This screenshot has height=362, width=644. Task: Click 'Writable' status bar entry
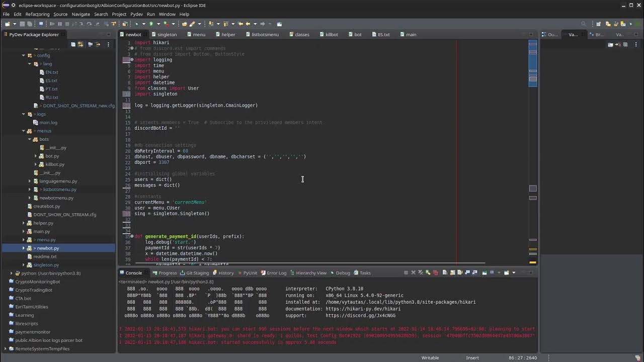point(430,357)
